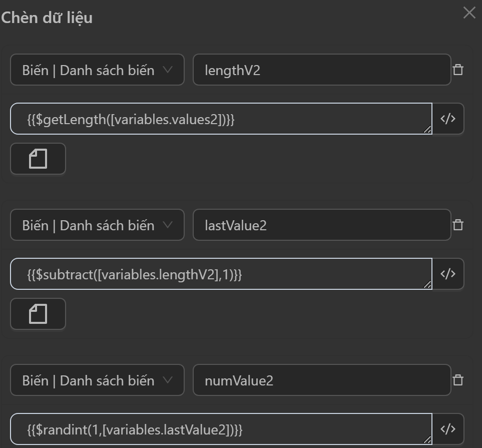The width and height of the screenshot is (482, 448).
Task: Delete the lengthV2 variable row
Action: tap(457, 70)
